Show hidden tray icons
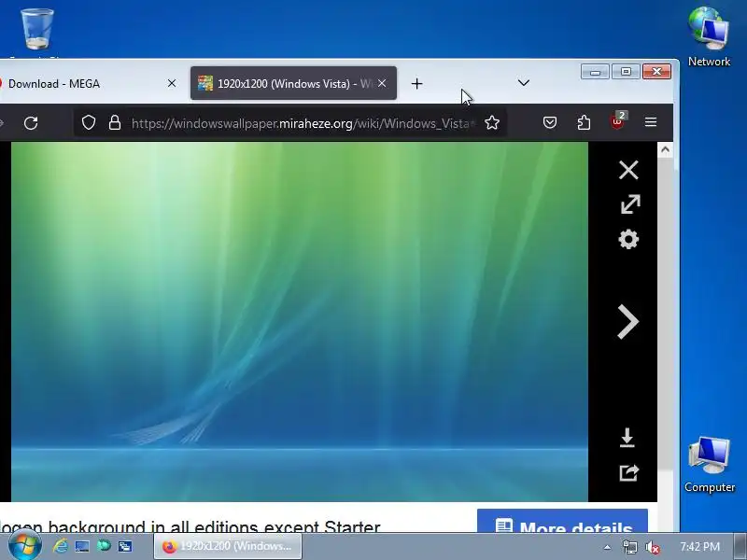This screenshot has height=560, width=747. coord(607,547)
